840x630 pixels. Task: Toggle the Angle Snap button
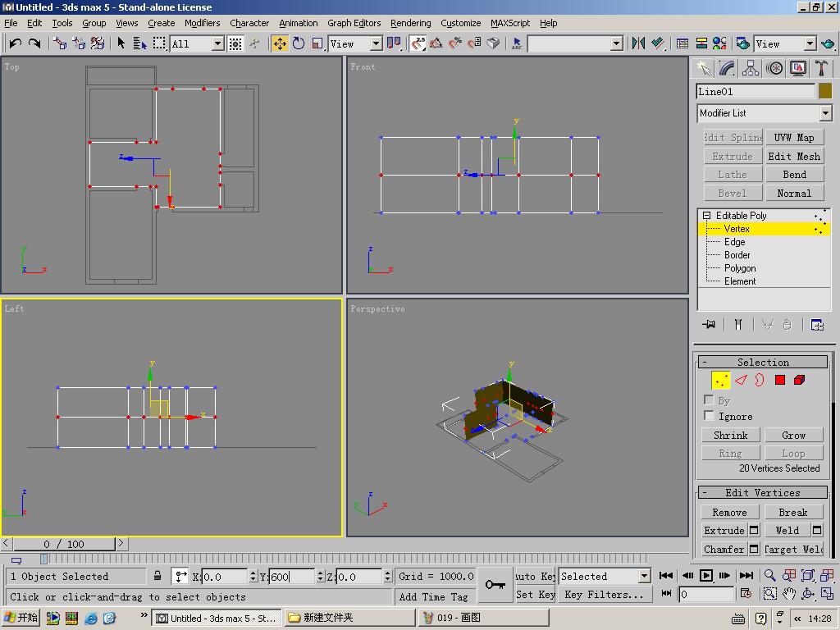tap(436, 43)
